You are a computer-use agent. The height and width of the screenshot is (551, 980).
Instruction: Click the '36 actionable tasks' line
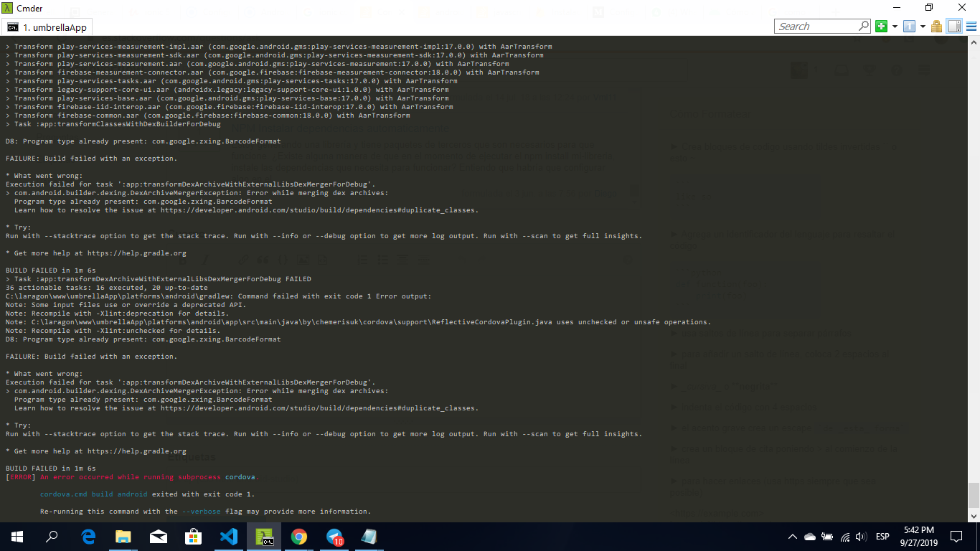tap(107, 288)
